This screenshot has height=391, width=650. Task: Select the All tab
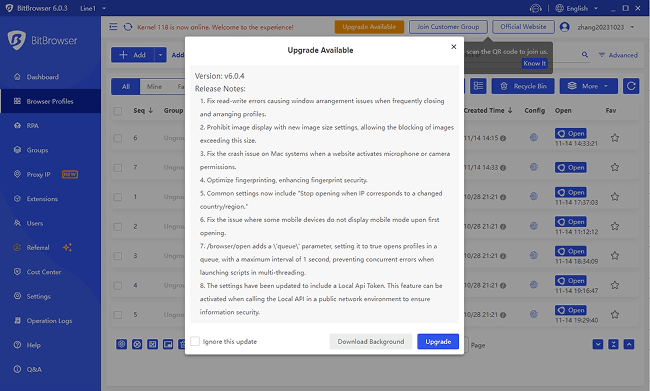pyautogui.click(x=126, y=86)
